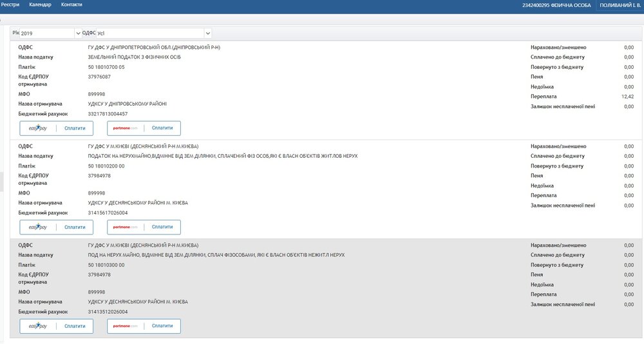
Task: Click the year field showing 2019
Action: click(x=47, y=33)
